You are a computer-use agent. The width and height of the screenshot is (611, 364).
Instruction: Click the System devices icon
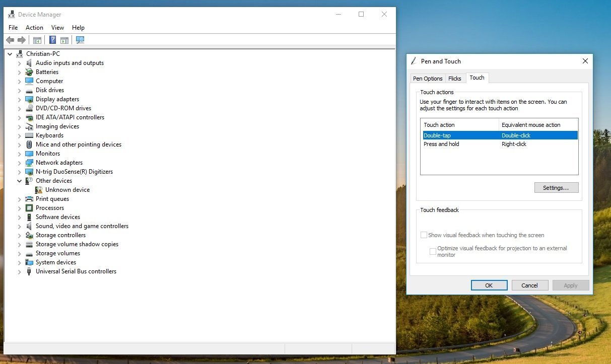(x=29, y=262)
